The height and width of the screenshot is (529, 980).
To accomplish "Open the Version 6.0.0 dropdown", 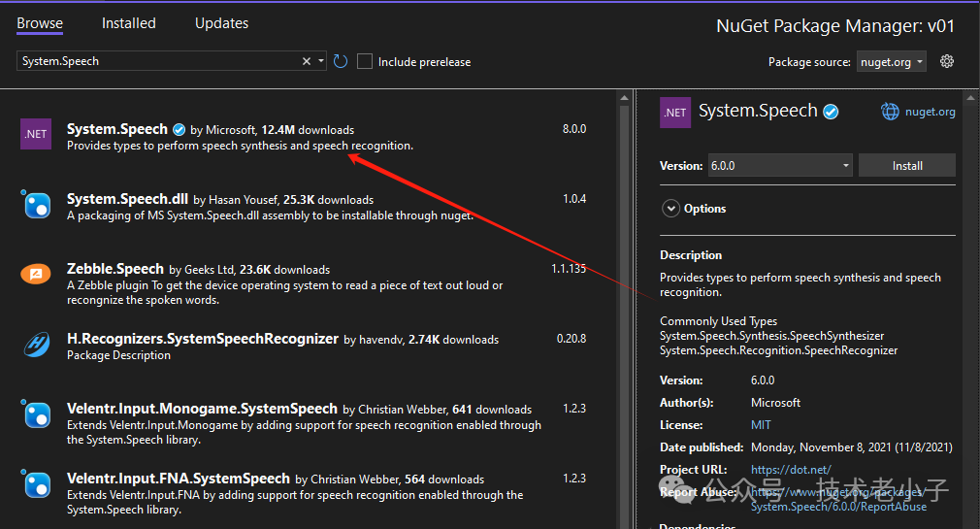I will click(x=780, y=166).
